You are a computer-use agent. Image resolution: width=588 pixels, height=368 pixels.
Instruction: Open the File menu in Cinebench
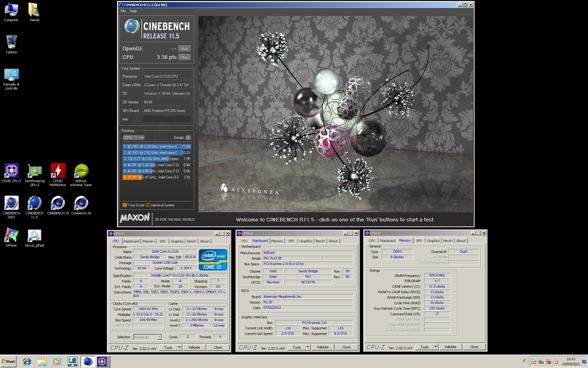coord(123,11)
